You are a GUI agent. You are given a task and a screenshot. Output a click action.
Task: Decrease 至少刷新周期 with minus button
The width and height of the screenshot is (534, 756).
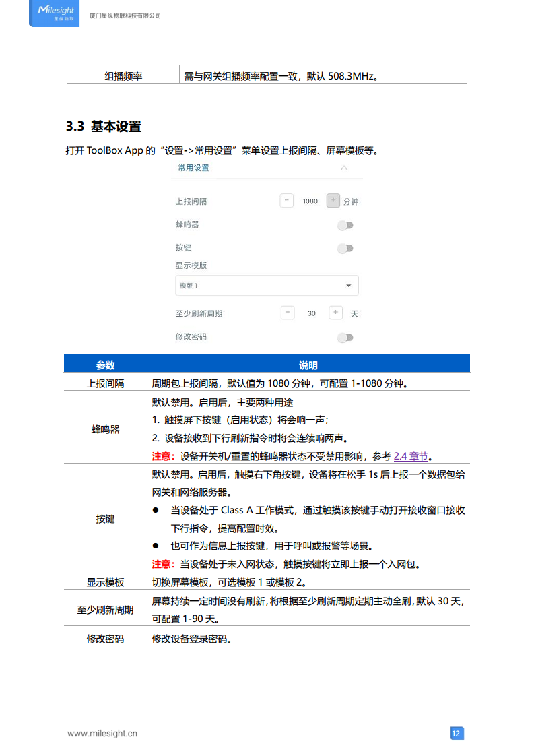click(288, 313)
